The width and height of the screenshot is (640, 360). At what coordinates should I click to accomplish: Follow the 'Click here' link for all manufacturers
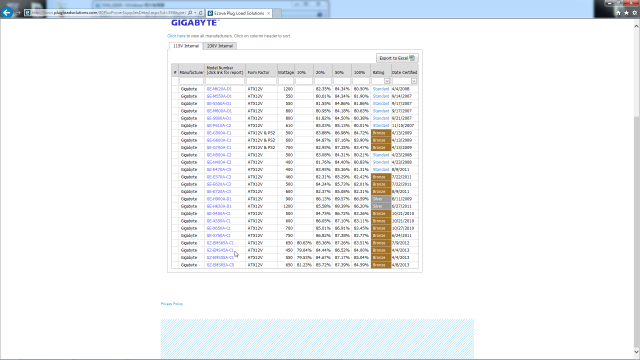point(176,36)
